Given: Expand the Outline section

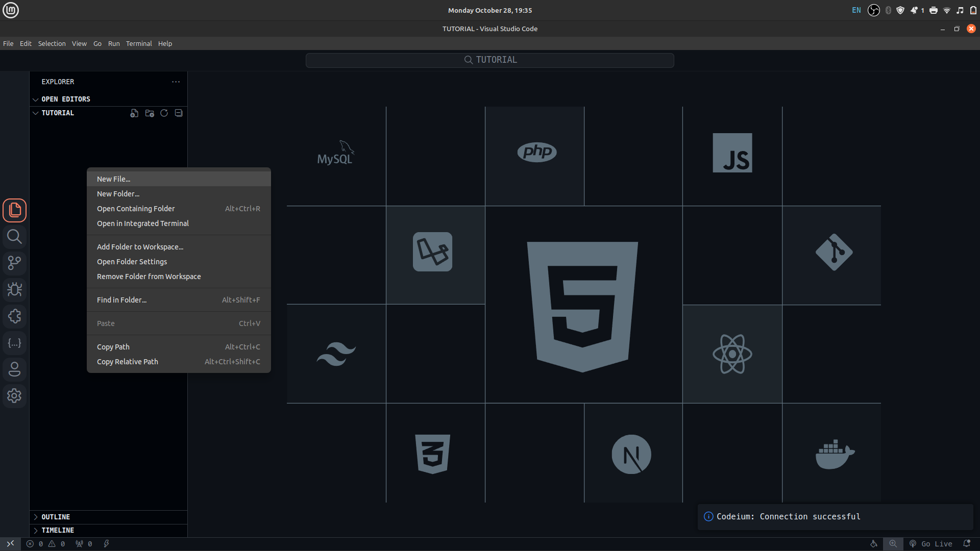Looking at the screenshot, I should tap(55, 517).
